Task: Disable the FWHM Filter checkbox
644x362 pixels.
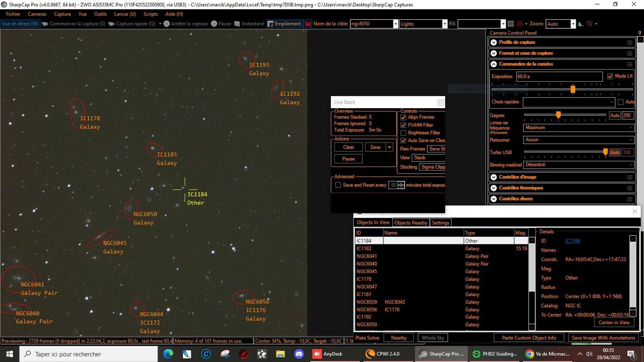Action: pyautogui.click(x=403, y=125)
